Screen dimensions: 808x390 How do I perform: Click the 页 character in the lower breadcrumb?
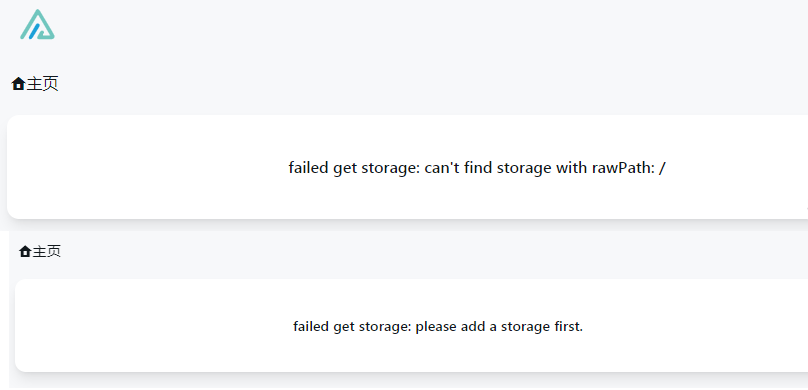coord(54,251)
